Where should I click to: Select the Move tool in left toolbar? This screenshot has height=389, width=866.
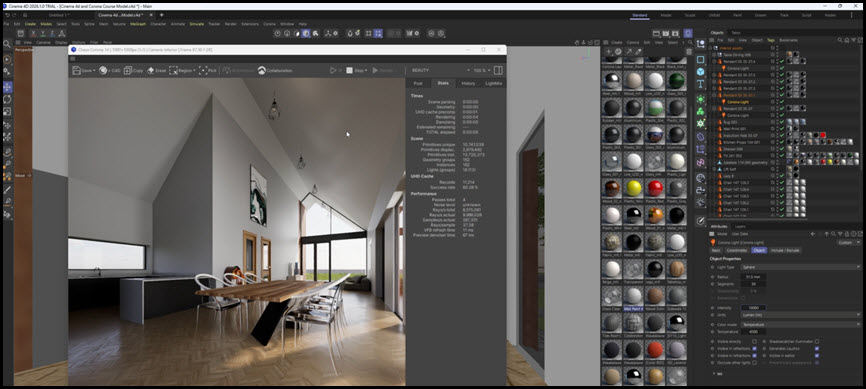click(7, 87)
